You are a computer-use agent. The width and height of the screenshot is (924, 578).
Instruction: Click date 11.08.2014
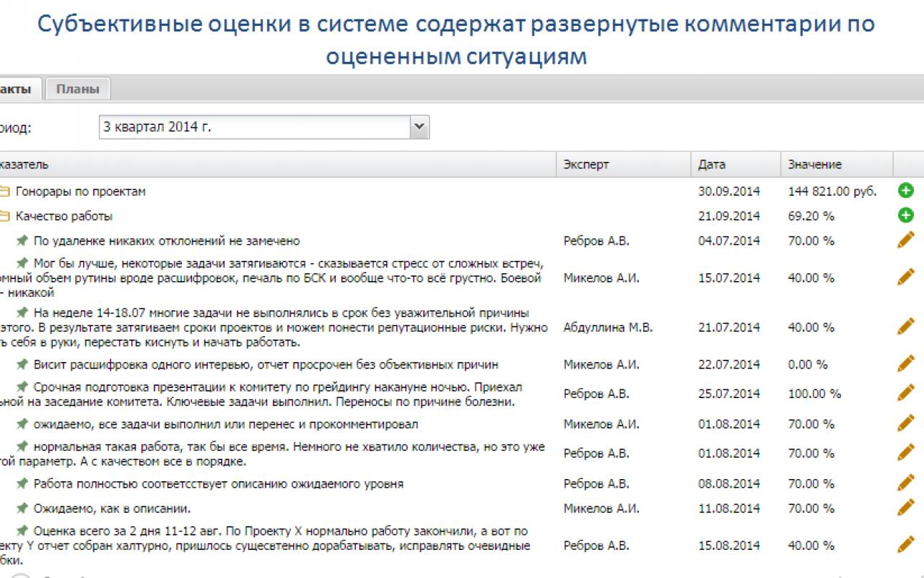point(729,509)
